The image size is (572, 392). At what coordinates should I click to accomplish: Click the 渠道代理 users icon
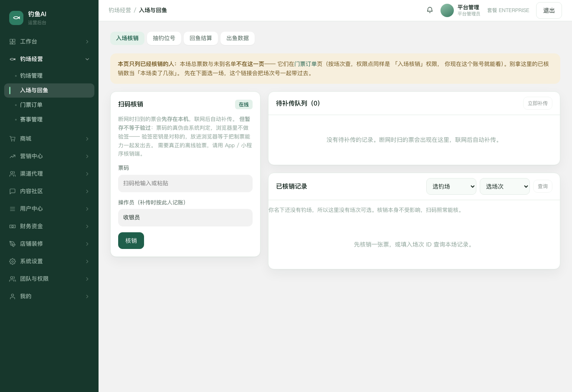pyautogui.click(x=13, y=174)
